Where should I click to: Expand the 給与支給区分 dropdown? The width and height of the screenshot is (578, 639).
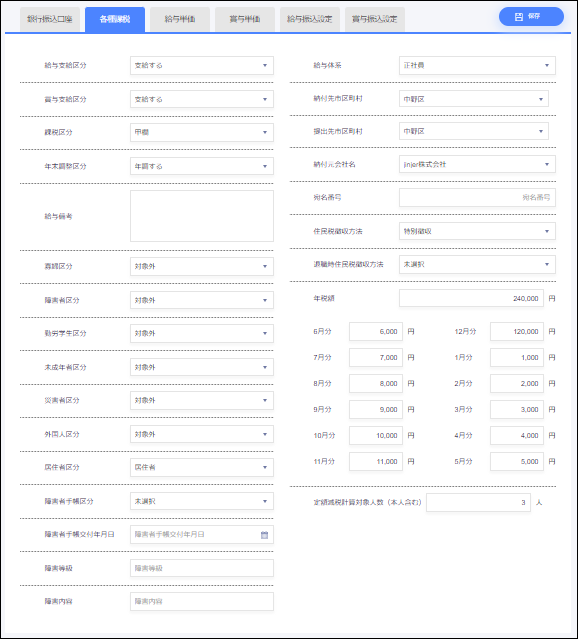tap(202, 66)
